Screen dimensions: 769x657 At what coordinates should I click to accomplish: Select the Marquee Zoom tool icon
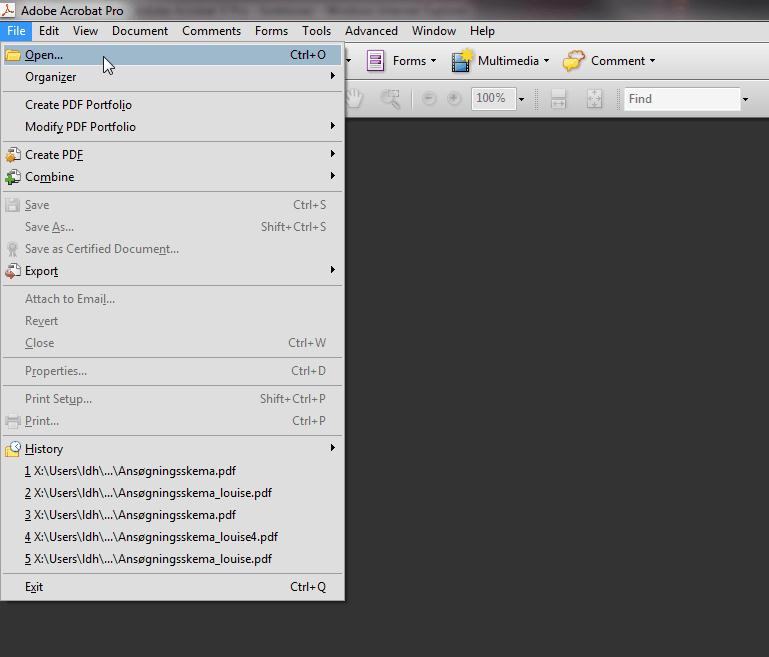[x=391, y=99]
